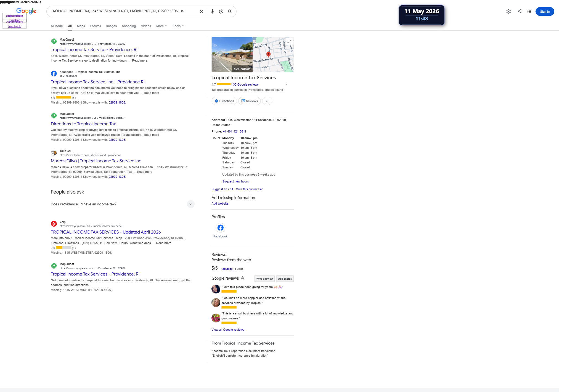The width and height of the screenshot is (562, 392).
Task: Click Write a review button
Action: tap(264, 279)
